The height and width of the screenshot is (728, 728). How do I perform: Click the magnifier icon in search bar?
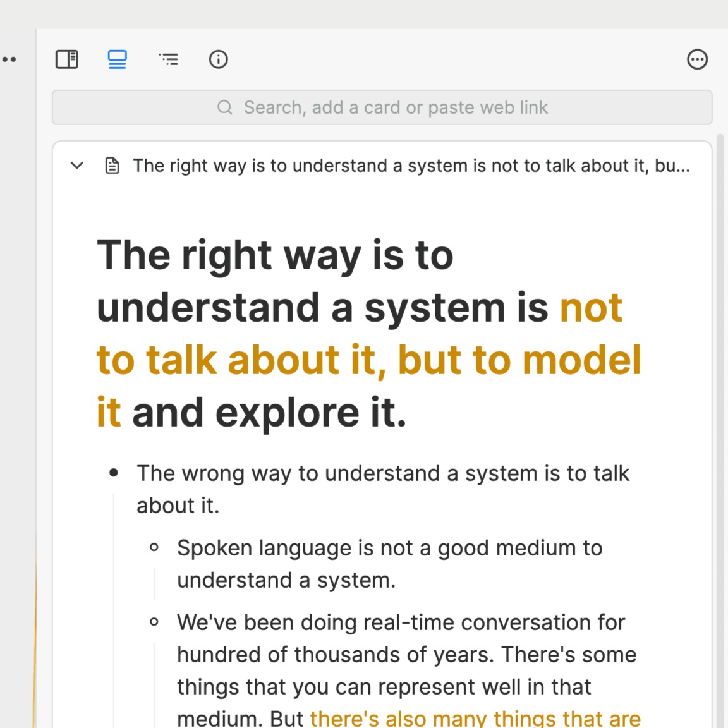224,107
